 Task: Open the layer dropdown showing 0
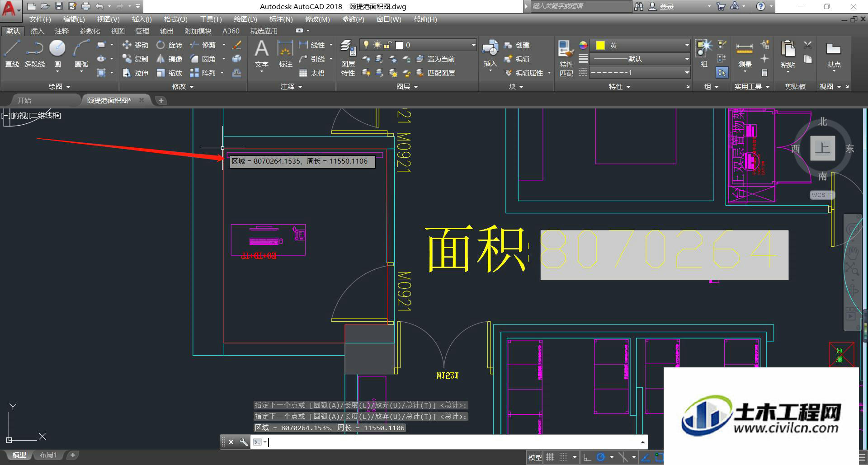pyautogui.click(x=419, y=45)
